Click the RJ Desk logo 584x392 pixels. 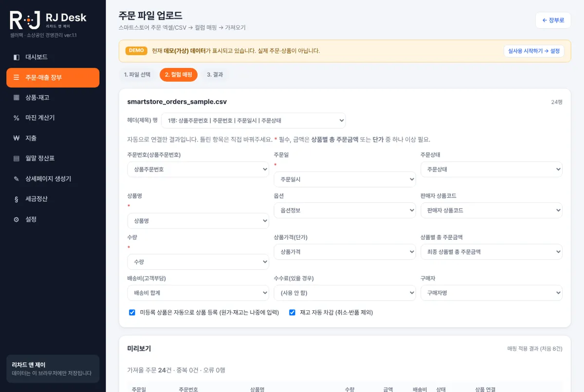[x=48, y=19]
